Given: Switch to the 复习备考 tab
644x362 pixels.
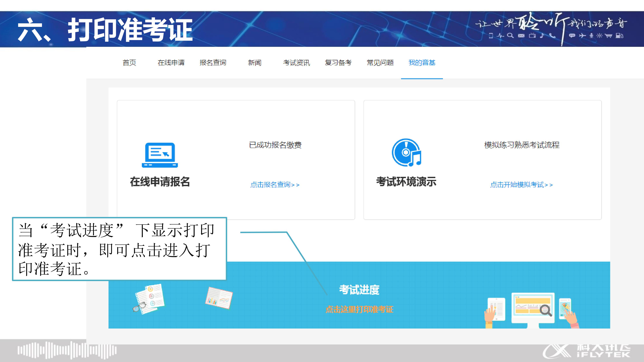Looking at the screenshot, I should (338, 63).
